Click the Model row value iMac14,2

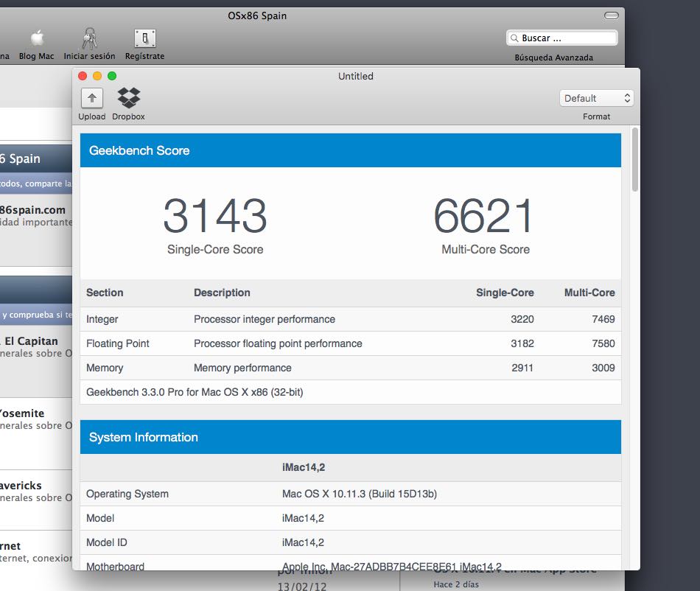point(303,518)
